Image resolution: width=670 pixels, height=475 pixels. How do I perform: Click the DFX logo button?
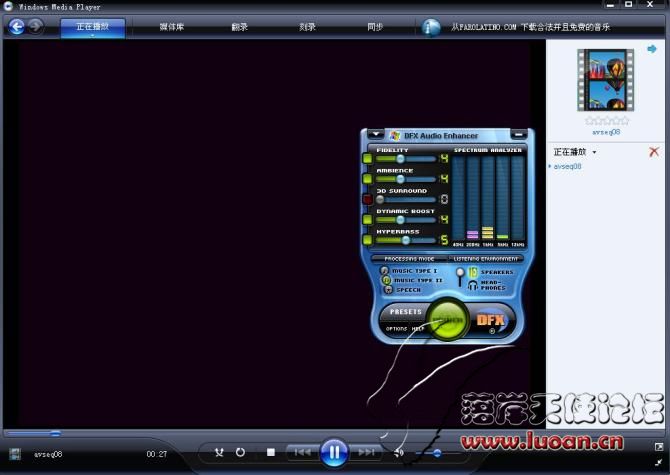(491, 320)
